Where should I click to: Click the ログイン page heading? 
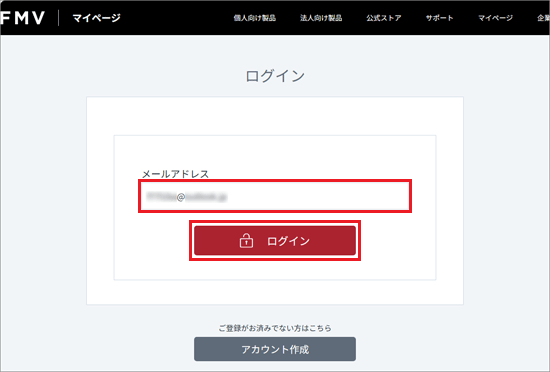click(x=275, y=76)
